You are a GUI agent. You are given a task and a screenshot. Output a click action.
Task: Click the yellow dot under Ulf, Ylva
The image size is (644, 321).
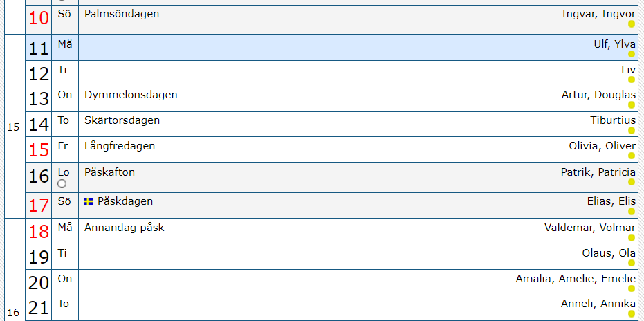[x=632, y=54]
